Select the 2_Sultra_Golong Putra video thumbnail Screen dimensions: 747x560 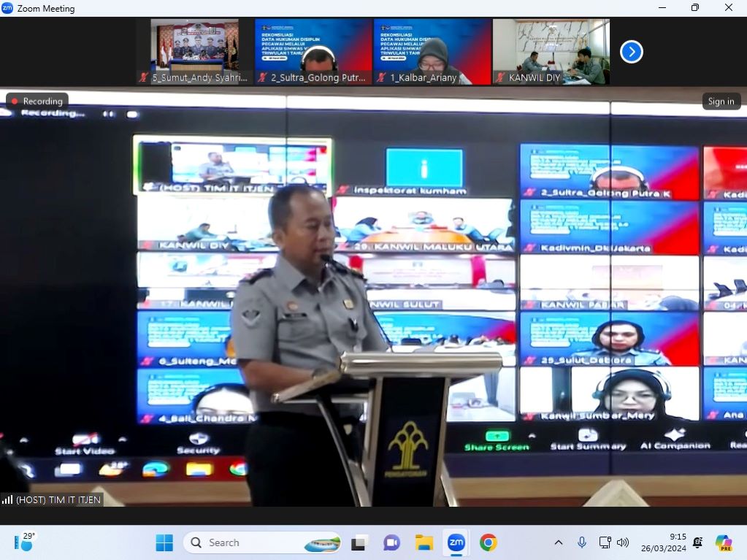(313, 52)
